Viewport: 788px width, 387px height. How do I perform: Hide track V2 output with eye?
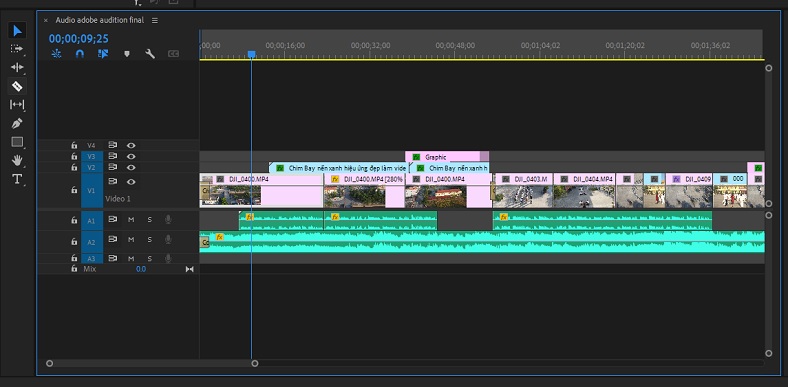[x=131, y=167]
